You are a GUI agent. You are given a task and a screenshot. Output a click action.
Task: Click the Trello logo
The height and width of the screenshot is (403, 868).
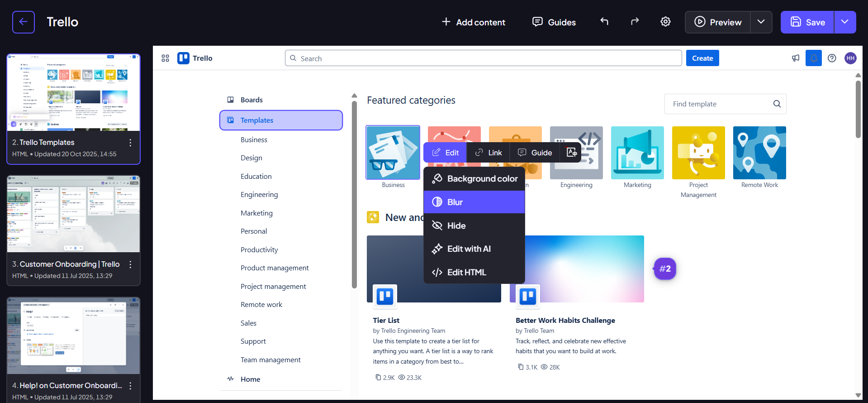[x=195, y=58]
